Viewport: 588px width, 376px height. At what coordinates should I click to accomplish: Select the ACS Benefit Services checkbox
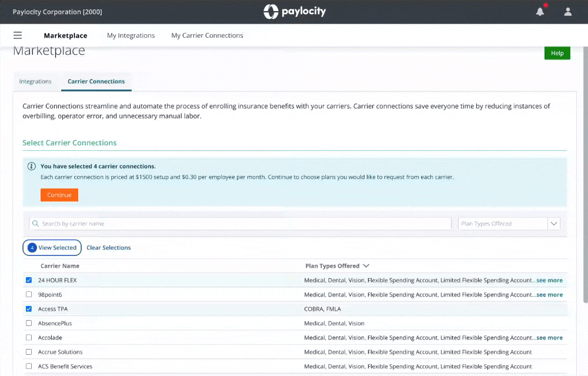click(29, 366)
